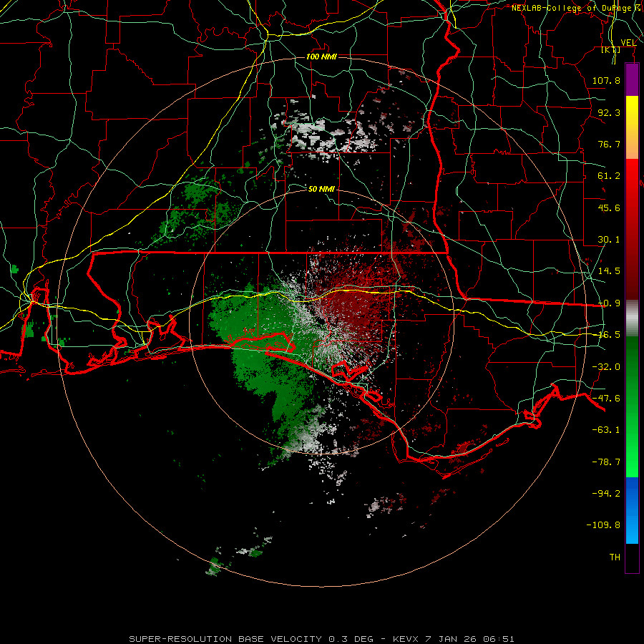644x644 pixels.
Task: Click the 76.7 legend value
Action: point(609,144)
